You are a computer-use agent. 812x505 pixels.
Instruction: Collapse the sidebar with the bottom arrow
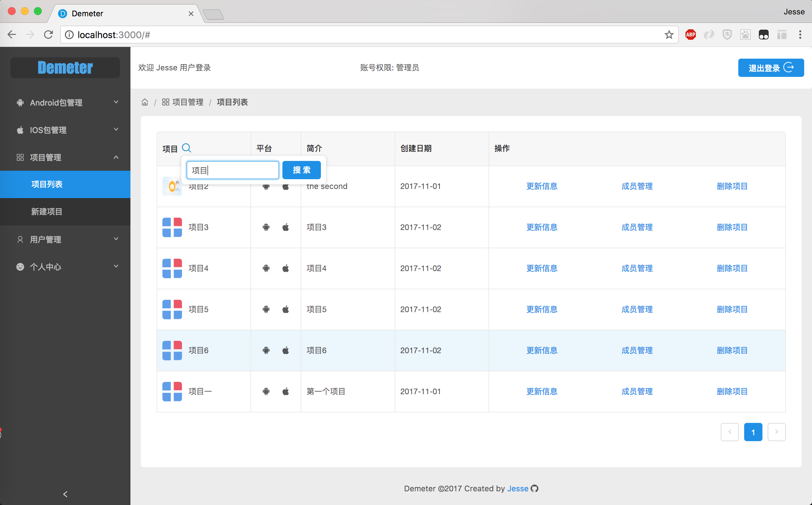pos(65,494)
